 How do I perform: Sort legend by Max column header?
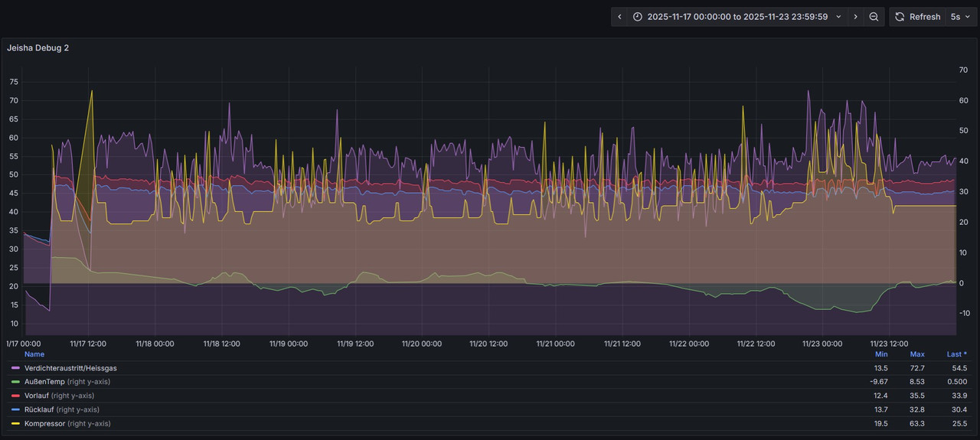pyautogui.click(x=917, y=354)
